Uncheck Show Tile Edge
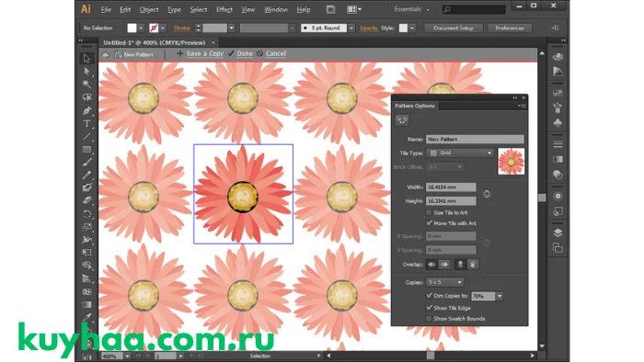 (429, 308)
